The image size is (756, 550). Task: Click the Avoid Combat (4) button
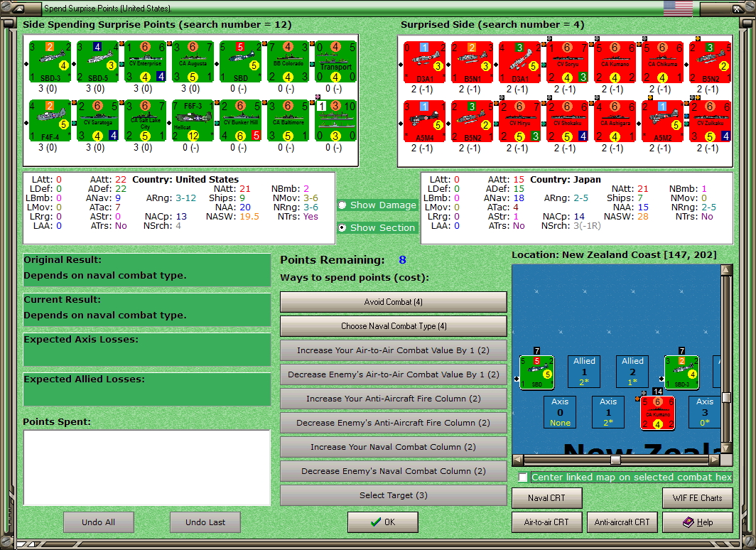[x=394, y=302]
